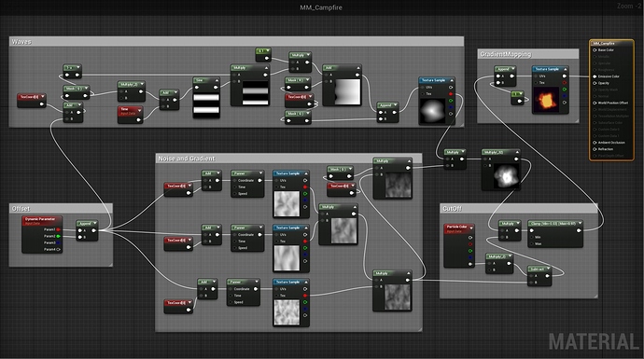Click the Offset comment box title
Screen dimensions: 644x359
[21, 209]
